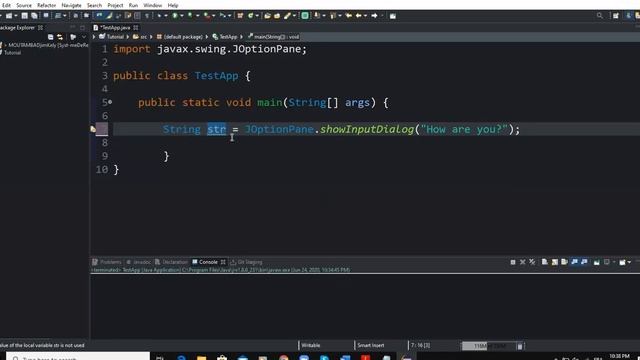Click Collapse All in Package Explorer

(50, 37)
